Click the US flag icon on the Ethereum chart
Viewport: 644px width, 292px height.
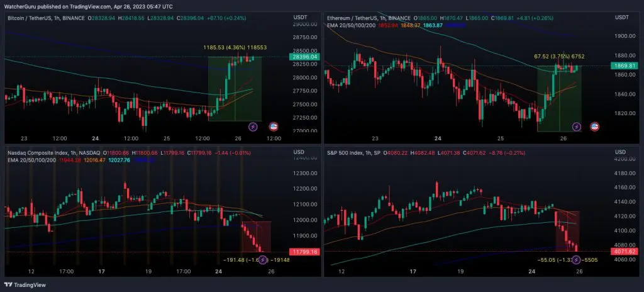(x=594, y=126)
